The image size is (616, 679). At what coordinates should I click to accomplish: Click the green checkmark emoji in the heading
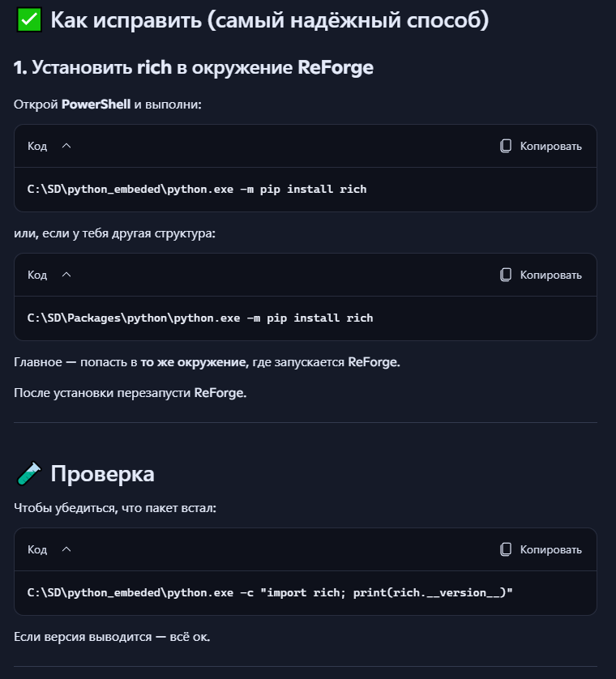[x=29, y=20]
